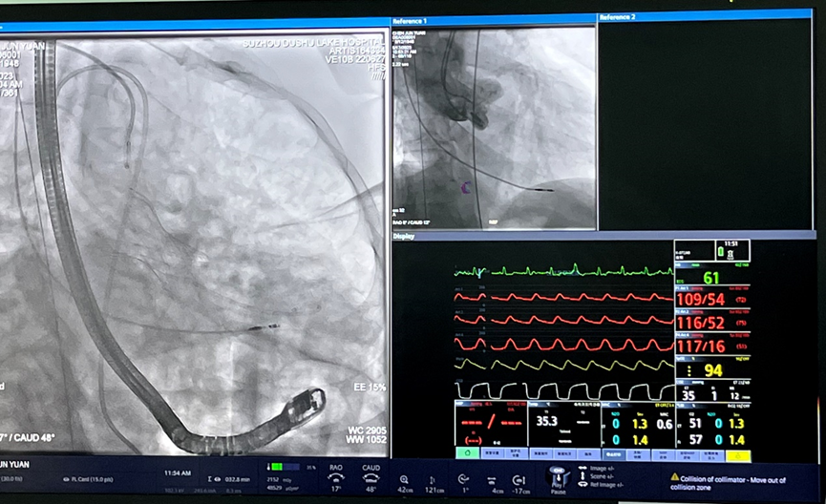Viewport: 826px width, 504px height.
Task: Click the -17cm table position icon
Action: (519, 479)
